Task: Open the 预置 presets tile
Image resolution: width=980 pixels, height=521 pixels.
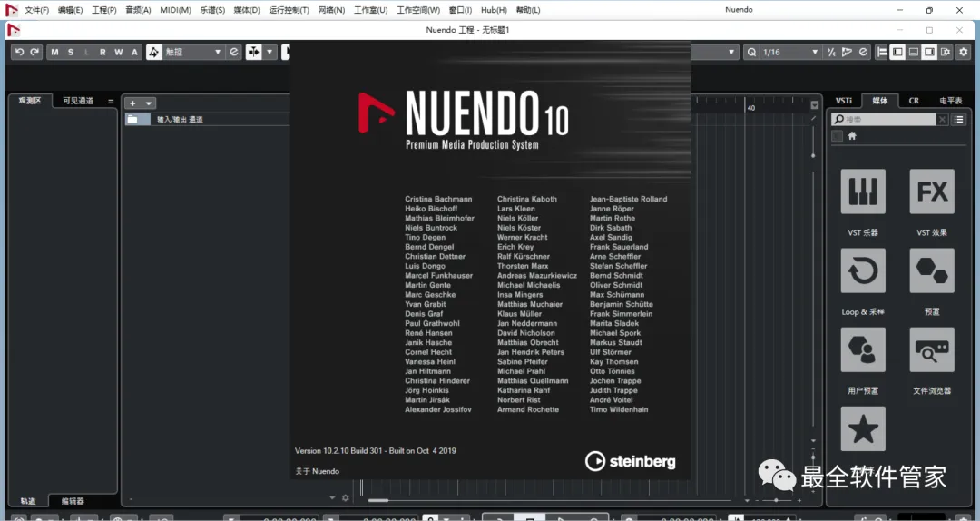Action: coord(932,270)
